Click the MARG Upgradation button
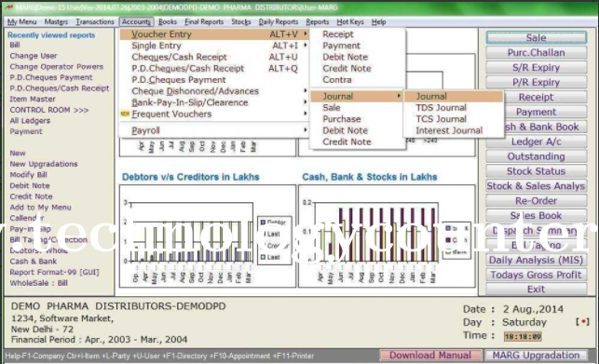Image resolution: width=599 pixels, height=364 pixels. 536,355
